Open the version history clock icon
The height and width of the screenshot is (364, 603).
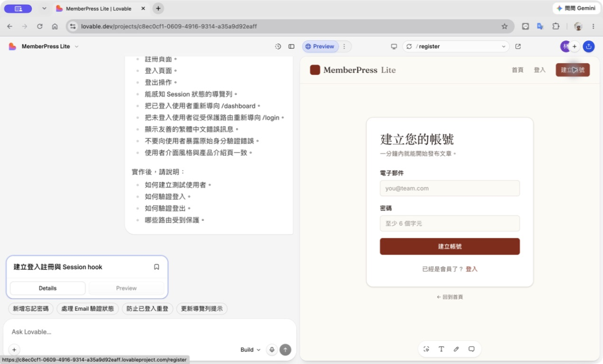click(278, 47)
